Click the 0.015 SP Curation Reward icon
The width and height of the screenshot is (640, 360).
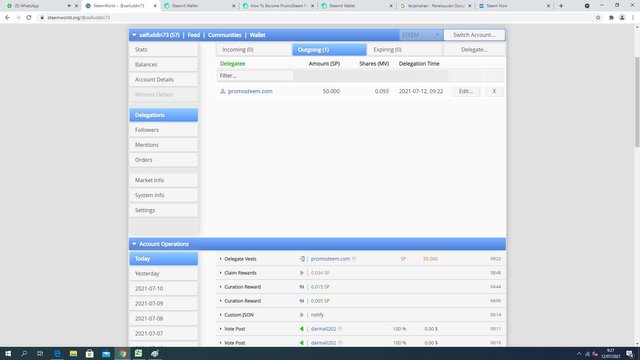[302, 287]
